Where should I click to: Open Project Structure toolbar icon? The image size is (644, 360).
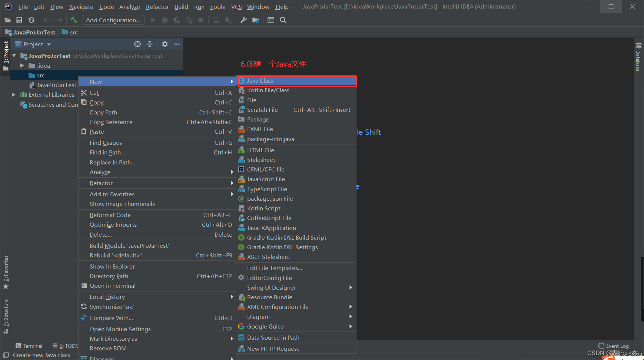[x=256, y=20]
